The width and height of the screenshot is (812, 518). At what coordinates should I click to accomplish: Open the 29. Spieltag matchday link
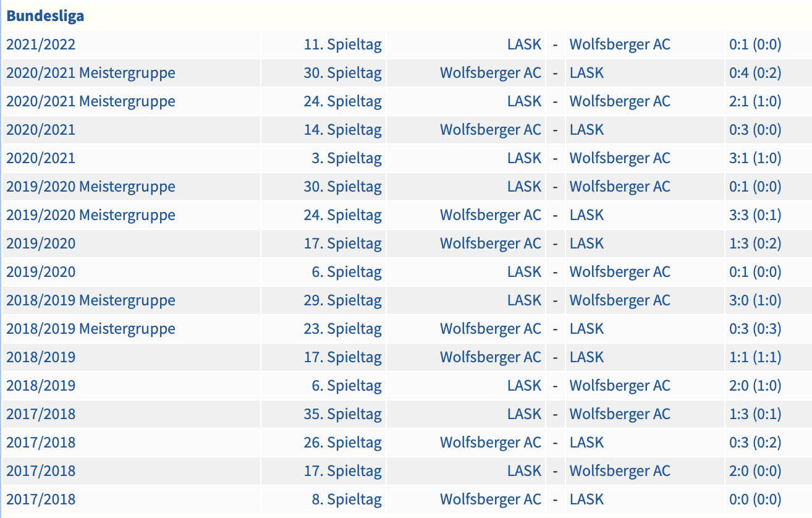tap(342, 300)
